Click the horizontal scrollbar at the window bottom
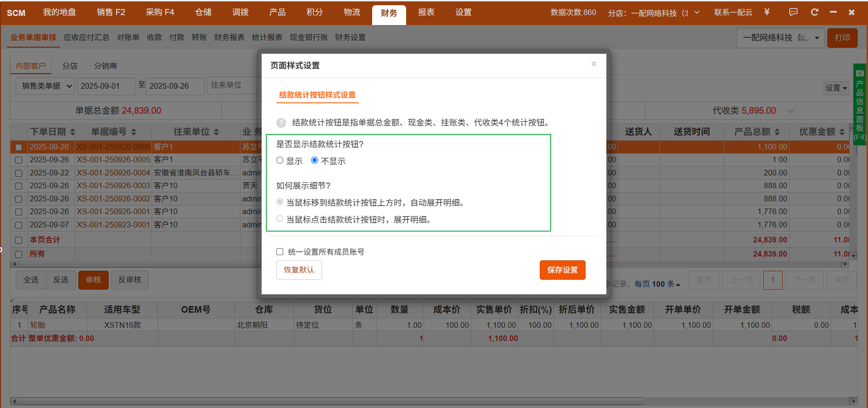Screen dimensions: 868x408 pyautogui.click(x=331, y=401)
